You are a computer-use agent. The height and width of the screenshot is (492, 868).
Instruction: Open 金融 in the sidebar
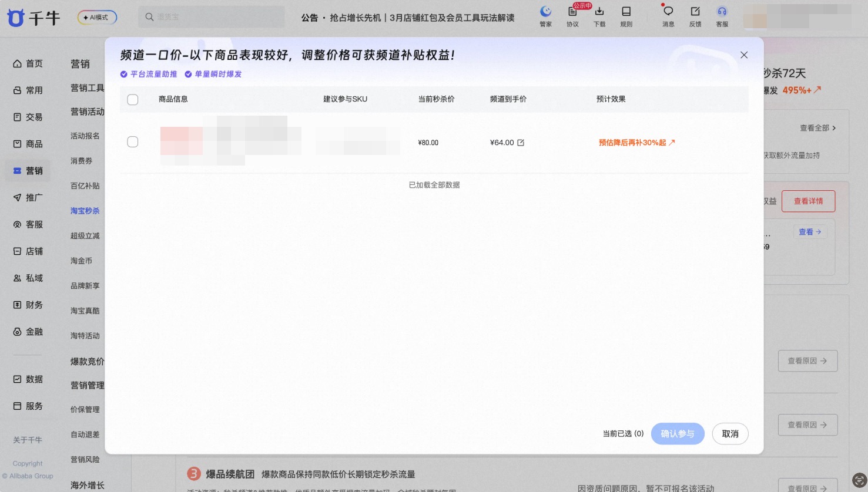28,332
